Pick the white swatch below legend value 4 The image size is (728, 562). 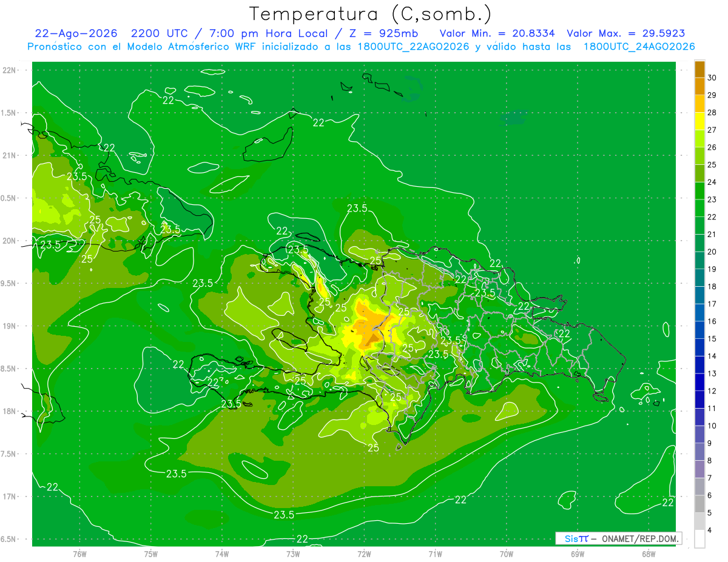coord(699,539)
